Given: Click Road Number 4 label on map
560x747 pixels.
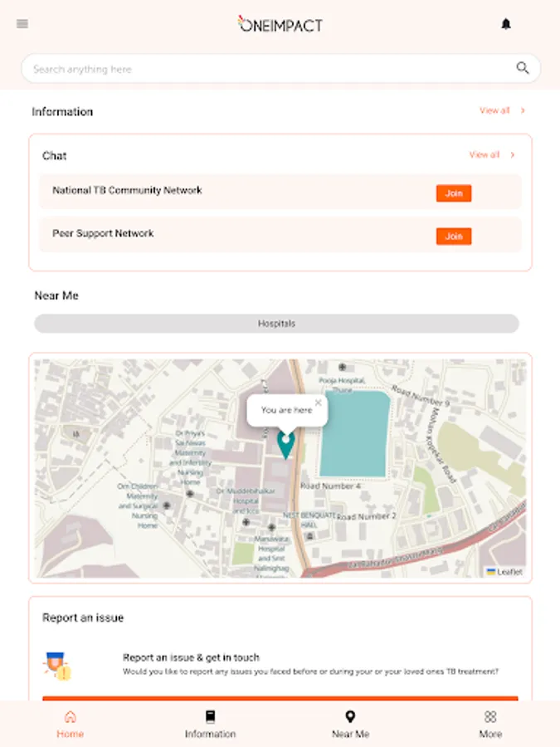Looking at the screenshot, I should 330,486.
